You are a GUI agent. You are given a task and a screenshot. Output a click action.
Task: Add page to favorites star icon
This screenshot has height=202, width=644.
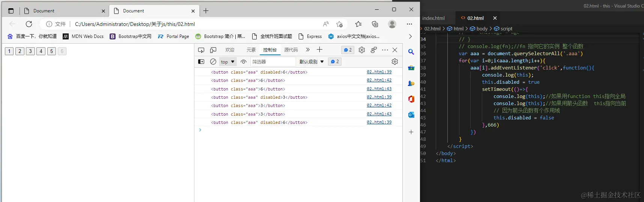click(340, 24)
